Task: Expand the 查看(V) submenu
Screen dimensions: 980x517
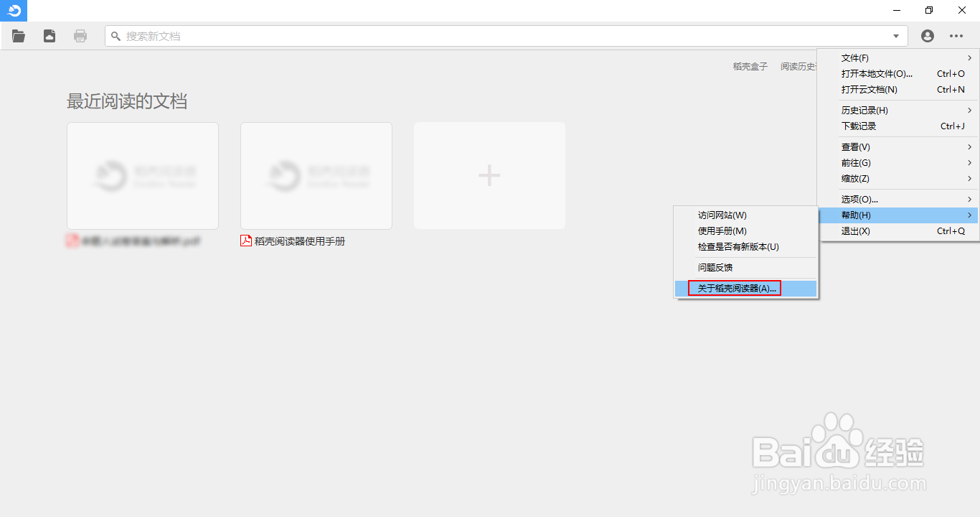Action: click(898, 147)
